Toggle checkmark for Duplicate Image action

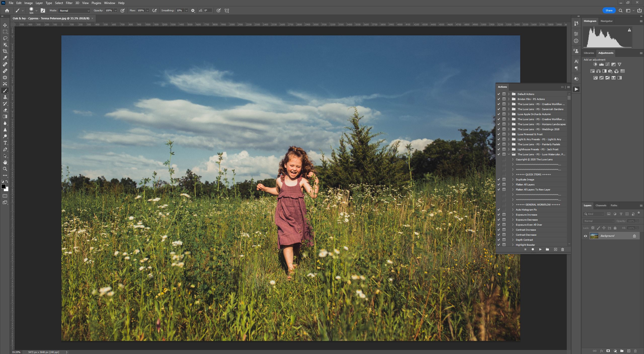499,179
